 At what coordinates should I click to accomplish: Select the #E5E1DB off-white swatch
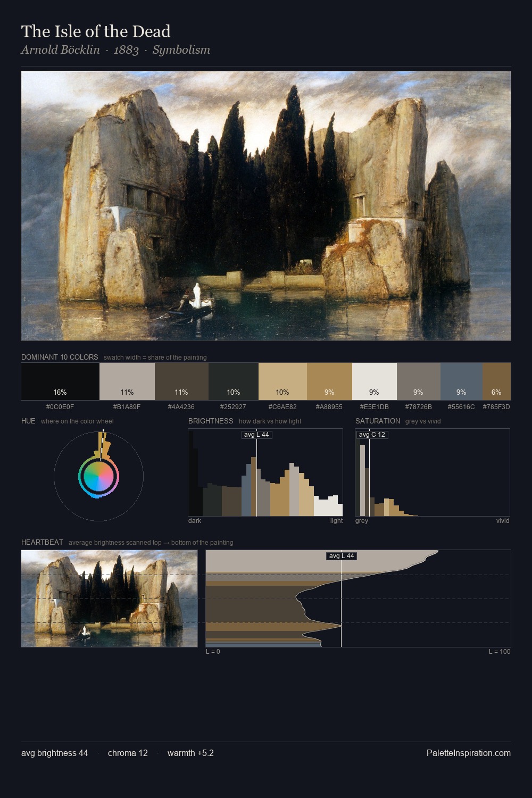[x=375, y=381]
